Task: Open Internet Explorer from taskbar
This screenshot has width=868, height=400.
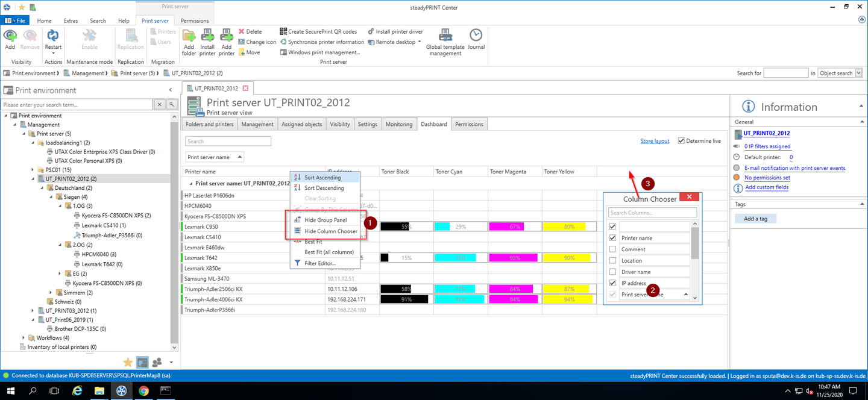Action: pos(77,390)
